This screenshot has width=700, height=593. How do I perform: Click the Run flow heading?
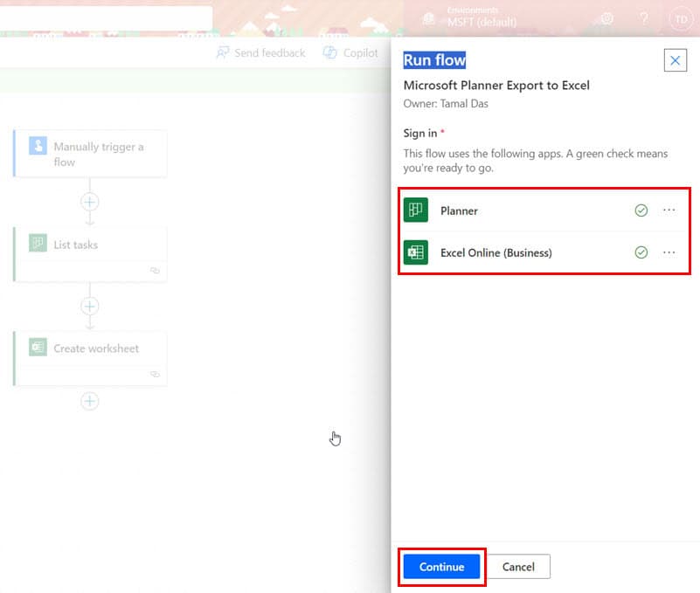434,59
